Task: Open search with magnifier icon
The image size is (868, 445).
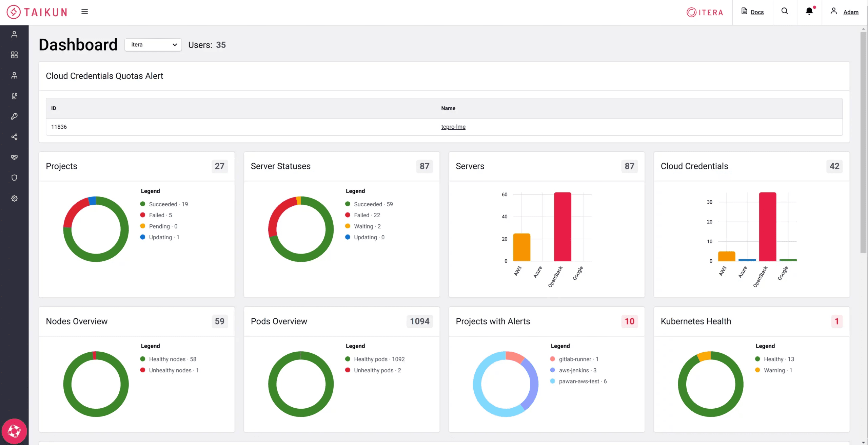Action: click(785, 11)
